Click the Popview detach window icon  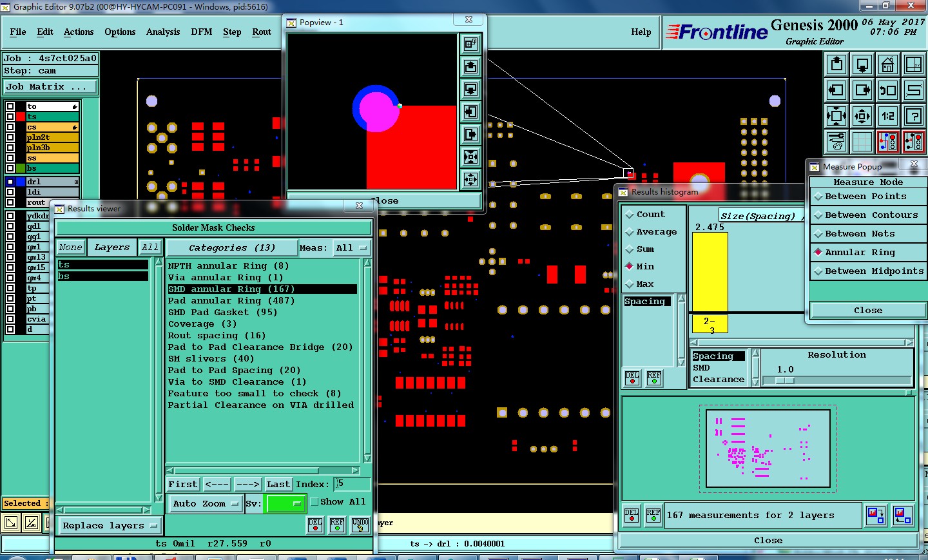click(471, 44)
